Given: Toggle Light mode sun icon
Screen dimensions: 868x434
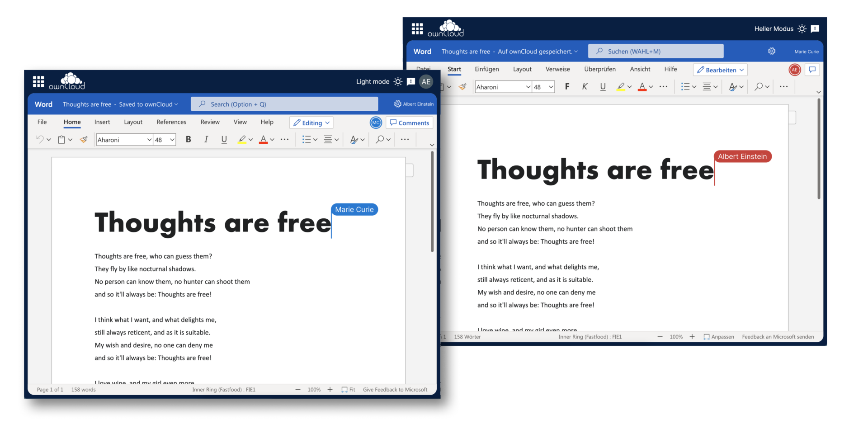Looking at the screenshot, I should 398,81.
